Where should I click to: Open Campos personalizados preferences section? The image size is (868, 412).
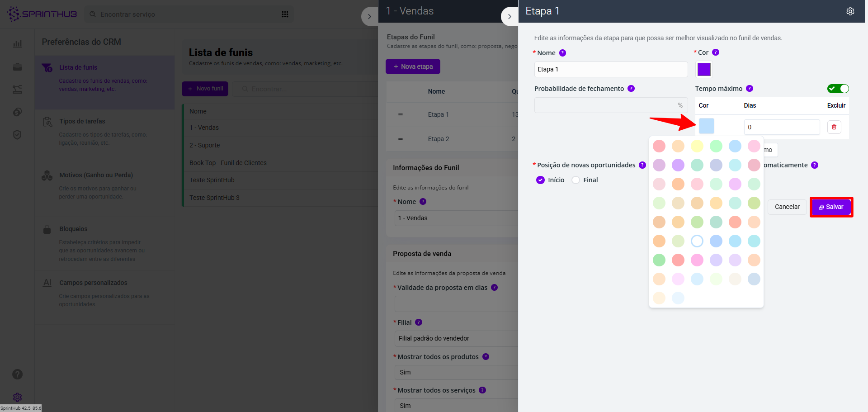[93, 283]
